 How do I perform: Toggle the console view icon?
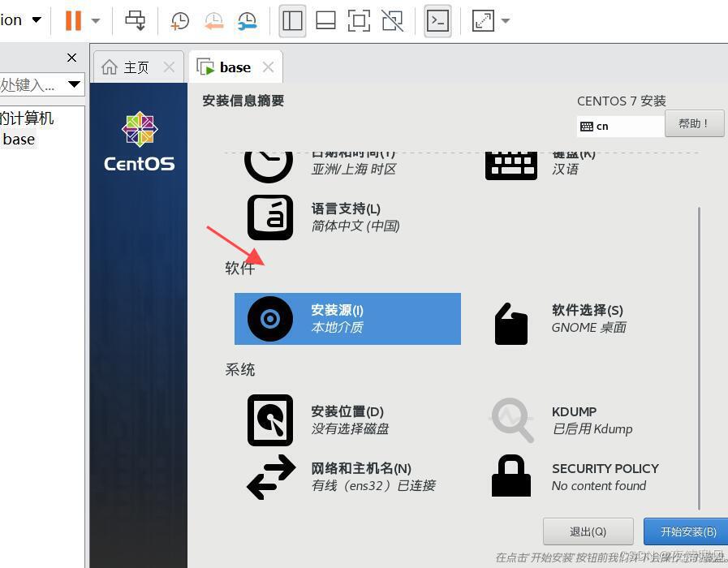(437, 20)
